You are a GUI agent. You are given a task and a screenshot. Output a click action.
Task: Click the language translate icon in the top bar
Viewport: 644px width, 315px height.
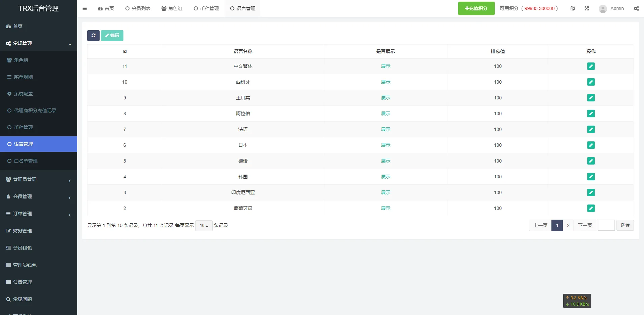pyautogui.click(x=573, y=8)
